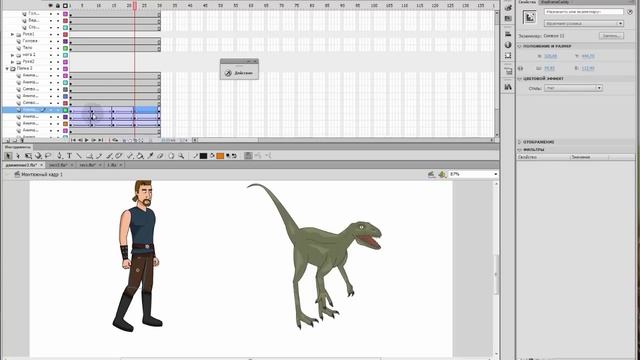Select the Pencil tool
The image size is (640, 360).
tap(99, 156)
